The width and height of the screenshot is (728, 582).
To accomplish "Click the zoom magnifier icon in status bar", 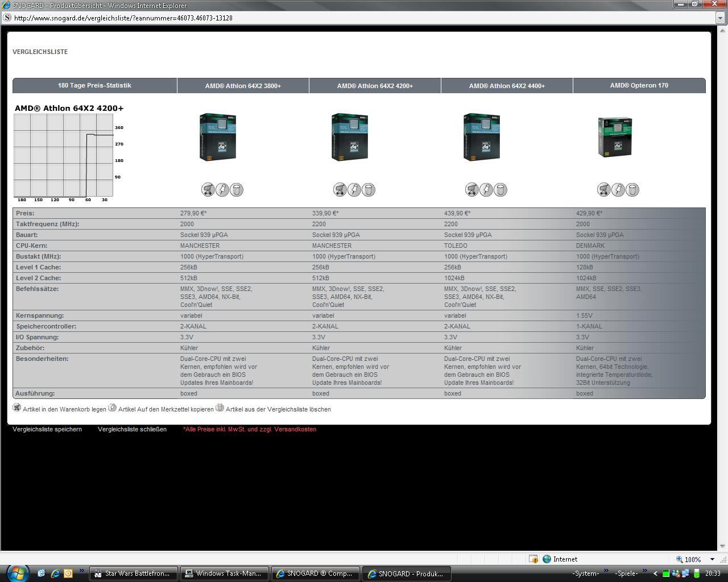I will [x=680, y=559].
